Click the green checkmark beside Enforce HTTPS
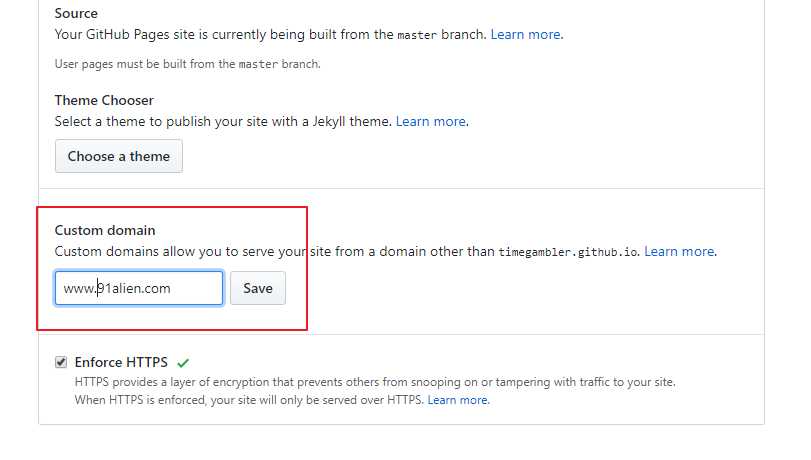Screen dimensions: 811x460 point(183,363)
